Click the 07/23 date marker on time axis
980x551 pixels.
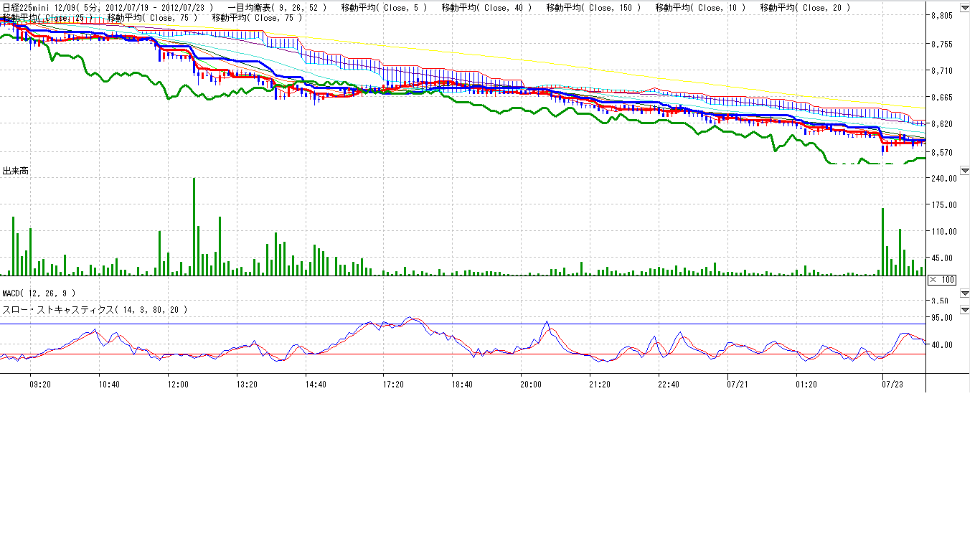click(892, 385)
